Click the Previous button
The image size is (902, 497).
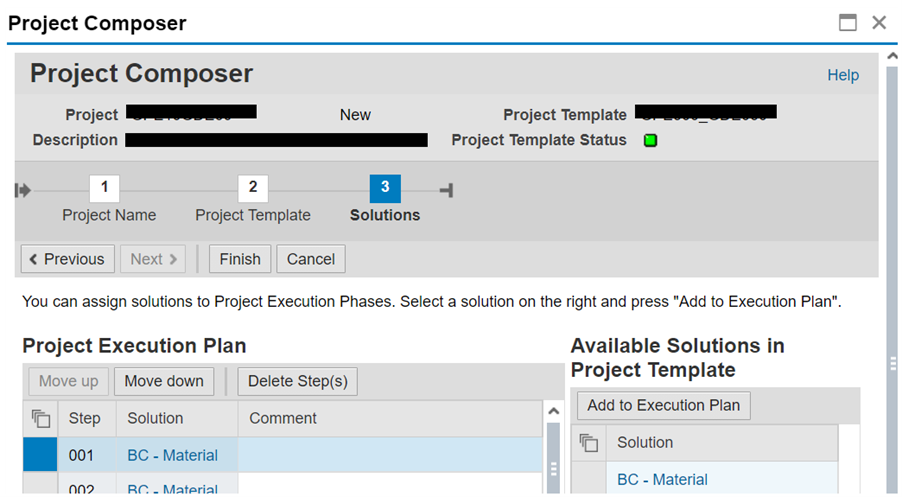(68, 259)
